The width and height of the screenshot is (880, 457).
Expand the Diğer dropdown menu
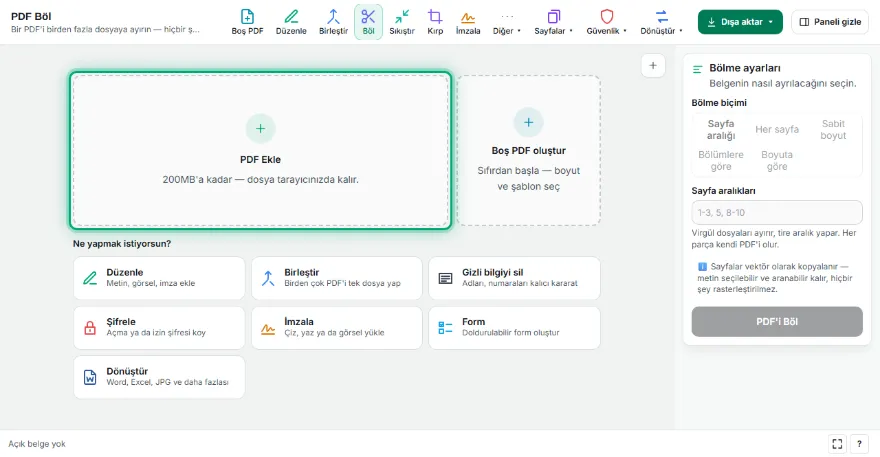pos(507,22)
